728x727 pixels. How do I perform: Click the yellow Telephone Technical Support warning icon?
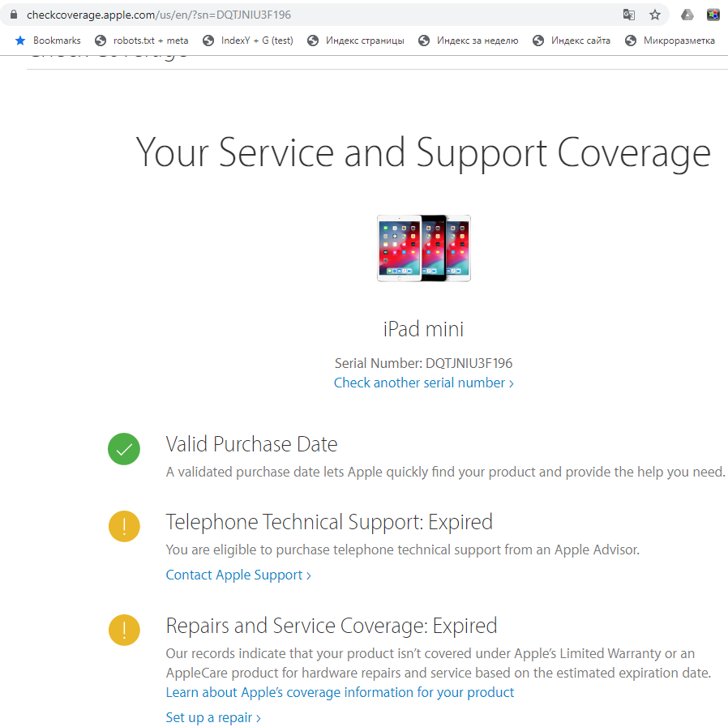(x=124, y=527)
